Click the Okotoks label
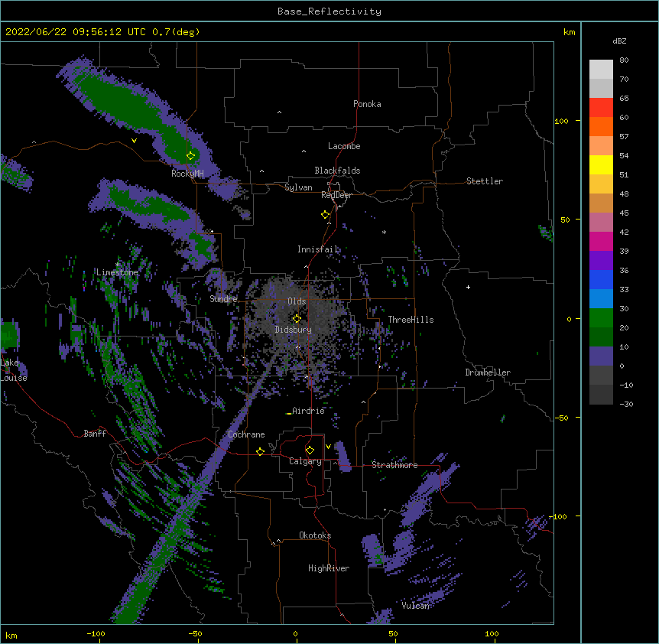 pos(315,535)
